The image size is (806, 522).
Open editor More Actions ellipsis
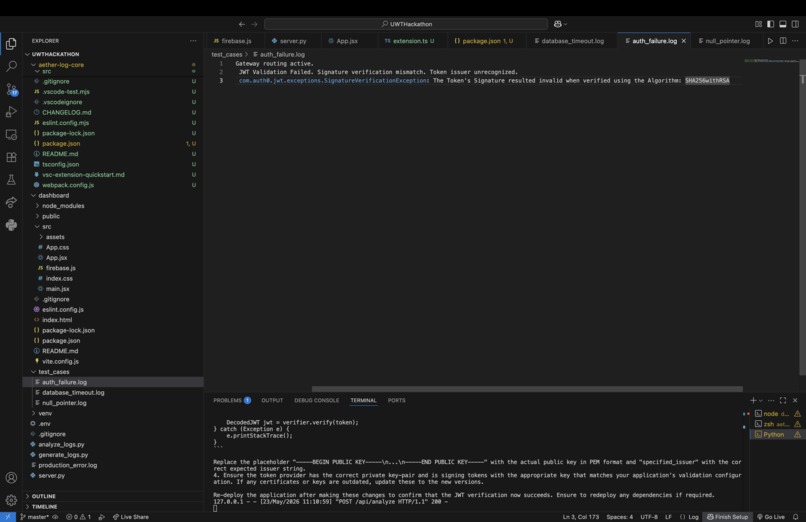pyautogui.click(x=795, y=41)
